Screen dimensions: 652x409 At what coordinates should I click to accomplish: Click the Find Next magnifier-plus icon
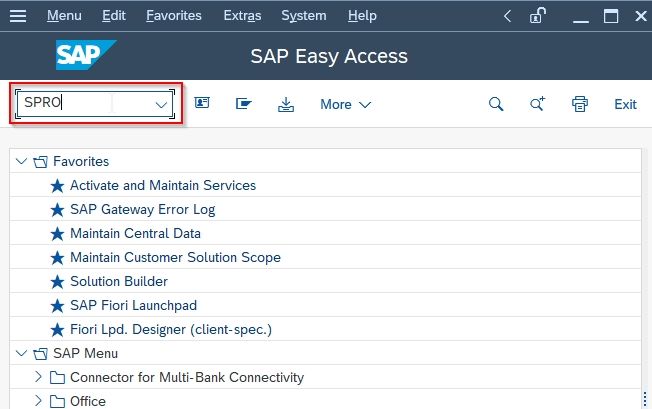click(537, 103)
